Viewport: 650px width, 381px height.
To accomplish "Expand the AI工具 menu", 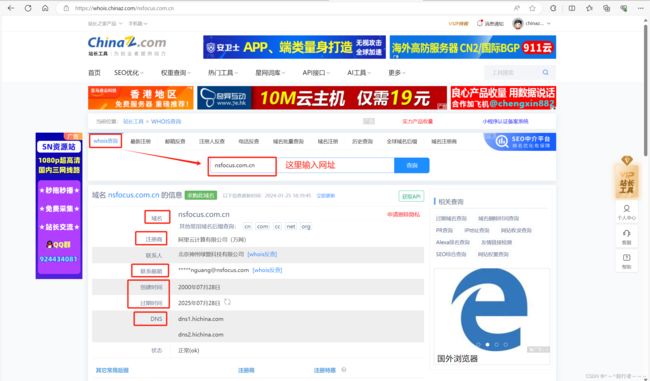I will pos(359,73).
